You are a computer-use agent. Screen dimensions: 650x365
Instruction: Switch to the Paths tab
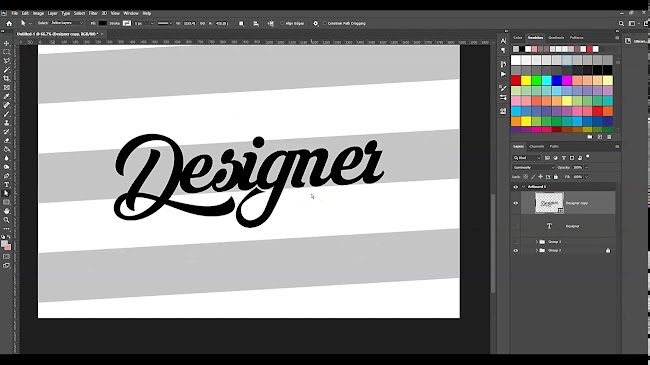click(554, 146)
